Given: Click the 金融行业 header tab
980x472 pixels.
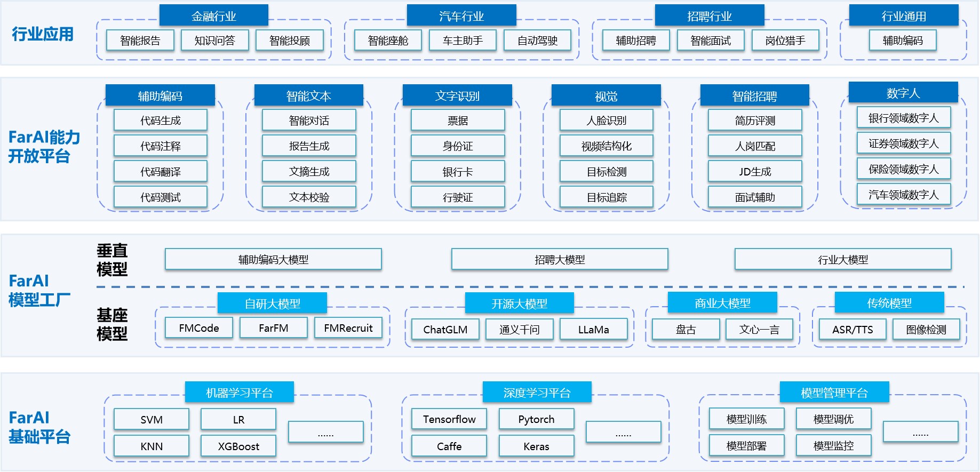Looking at the screenshot, I should click(x=213, y=16).
